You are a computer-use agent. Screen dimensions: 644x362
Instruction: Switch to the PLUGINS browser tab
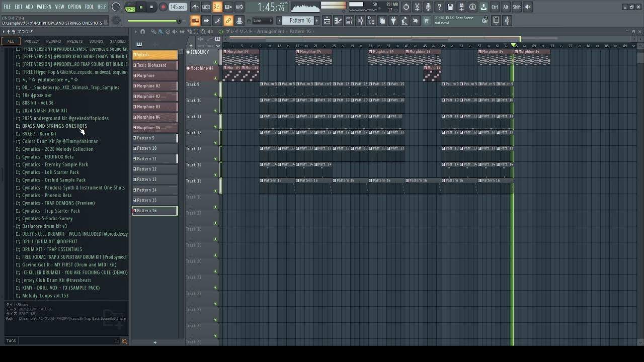pos(53,41)
